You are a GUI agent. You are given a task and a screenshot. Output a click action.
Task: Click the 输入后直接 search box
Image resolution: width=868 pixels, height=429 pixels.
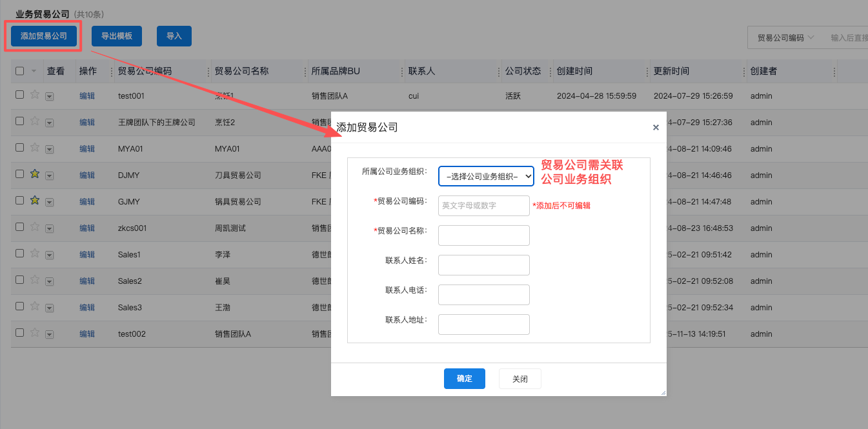click(x=847, y=38)
